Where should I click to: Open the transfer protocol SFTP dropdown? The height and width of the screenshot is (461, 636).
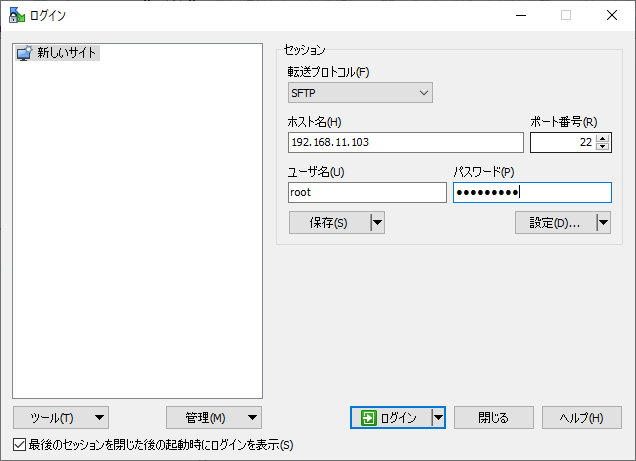[359, 93]
